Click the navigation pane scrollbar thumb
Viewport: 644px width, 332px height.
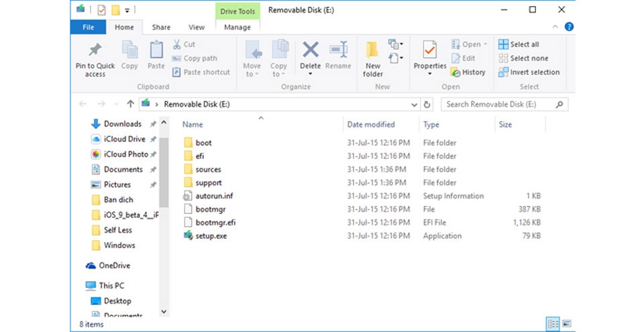pos(164,172)
